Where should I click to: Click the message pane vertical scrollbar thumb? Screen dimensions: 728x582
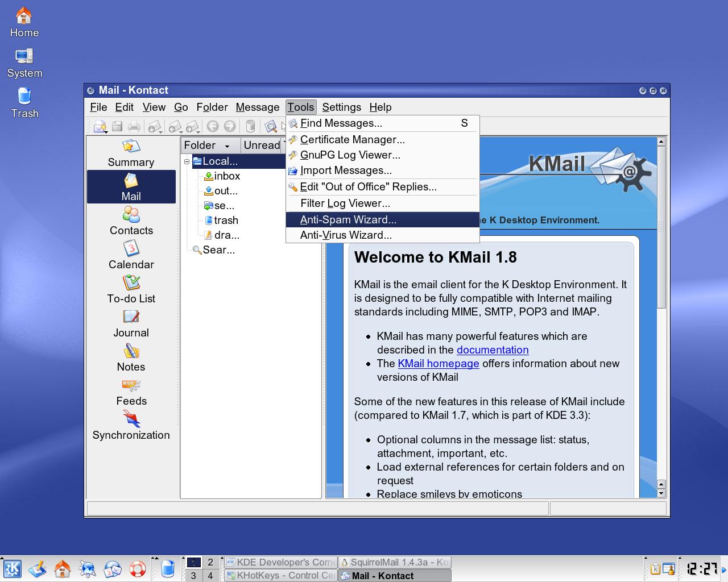[661, 227]
